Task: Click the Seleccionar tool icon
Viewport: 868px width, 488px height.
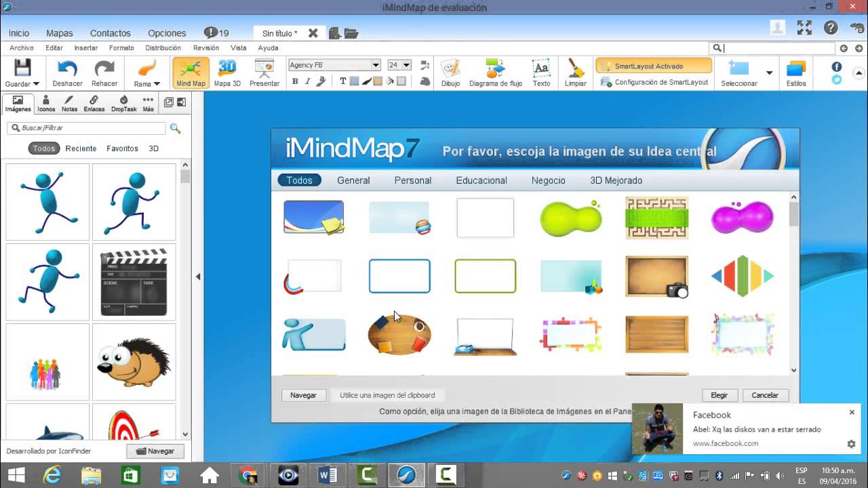Action: tap(738, 68)
